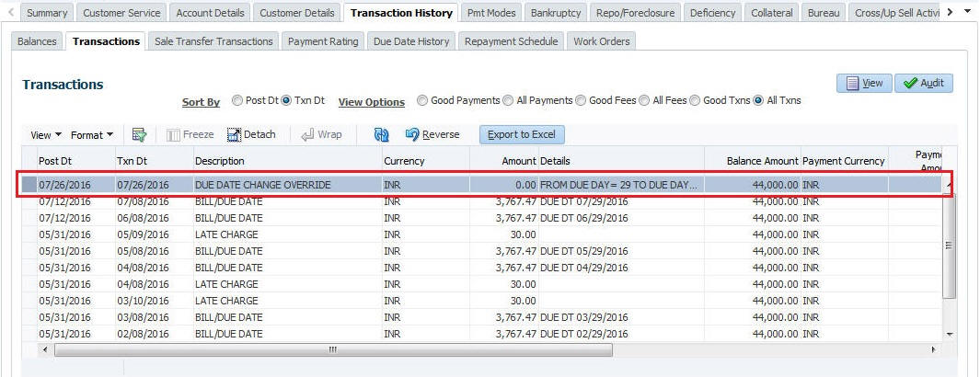The width and height of the screenshot is (980, 377).
Task: Click the View button
Action: [864, 83]
